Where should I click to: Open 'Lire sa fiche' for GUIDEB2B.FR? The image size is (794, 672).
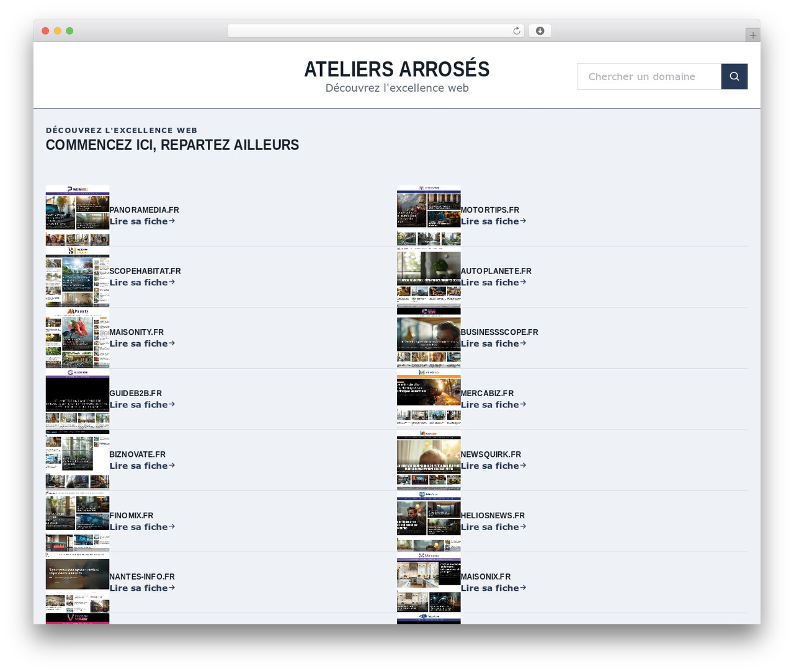click(x=142, y=405)
